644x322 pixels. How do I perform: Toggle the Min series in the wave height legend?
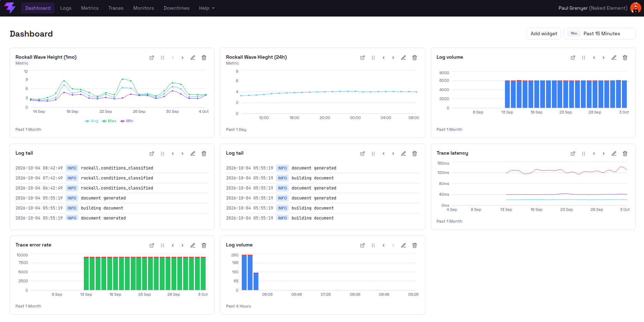127,121
